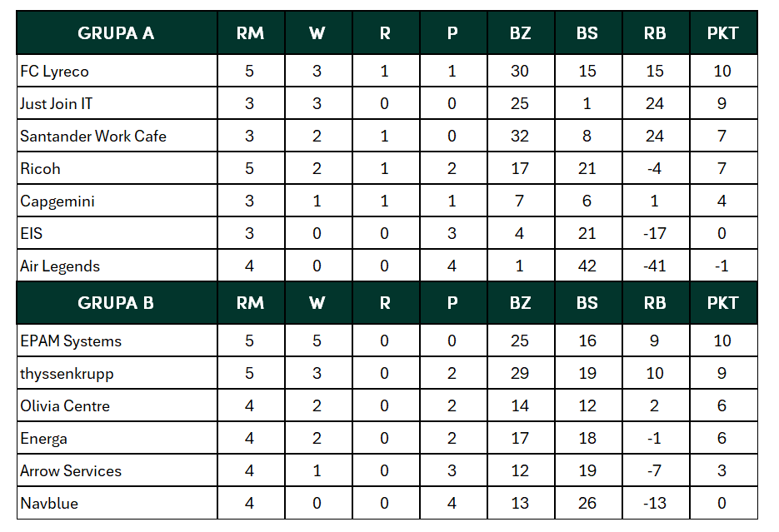This screenshot has height=532, width=779.
Task: Select Navblue's 26 goals conceded cell
Action: click(x=587, y=504)
